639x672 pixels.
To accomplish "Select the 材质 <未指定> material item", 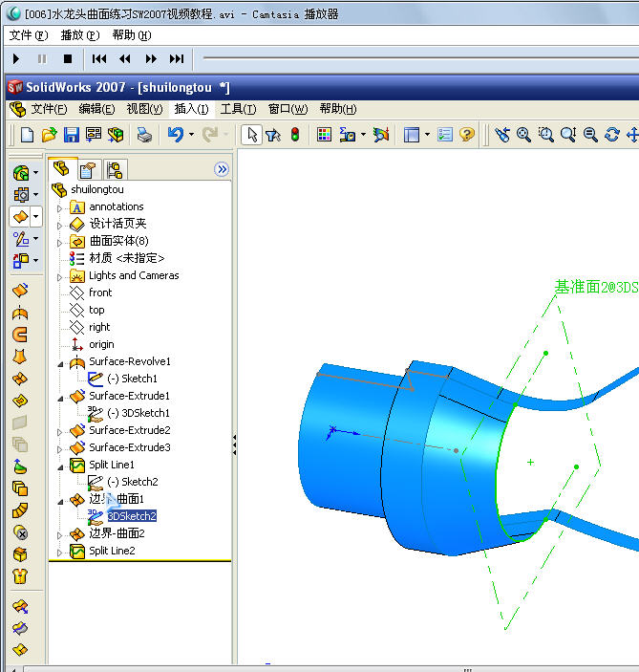I will click(127, 258).
